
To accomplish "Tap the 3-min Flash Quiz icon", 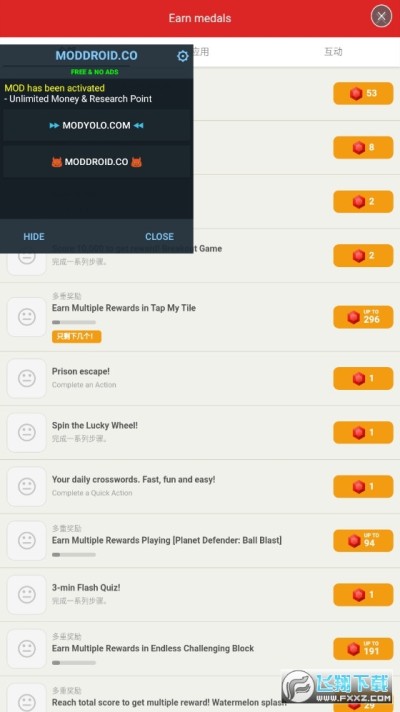I will pos(27,594).
